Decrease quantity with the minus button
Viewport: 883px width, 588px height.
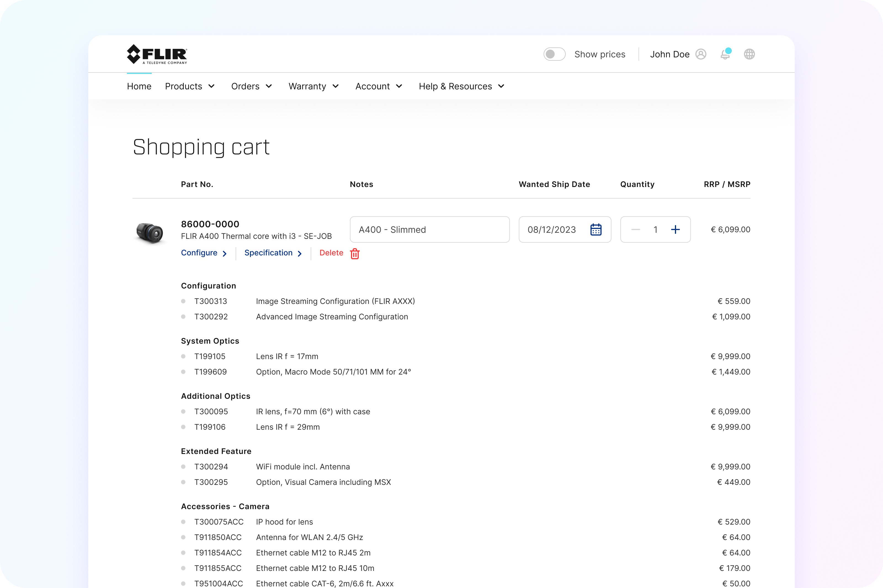point(635,229)
